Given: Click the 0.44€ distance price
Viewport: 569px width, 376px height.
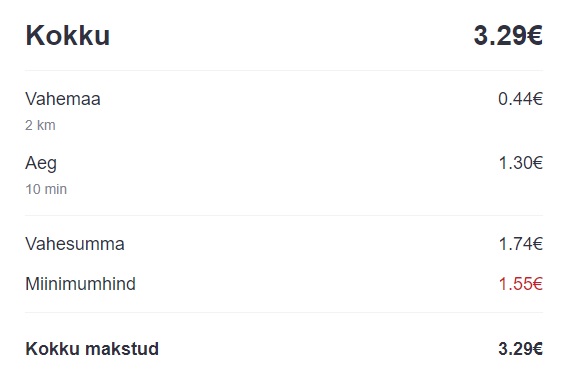Looking at the screenshot, I should click(x=520, y=99).
